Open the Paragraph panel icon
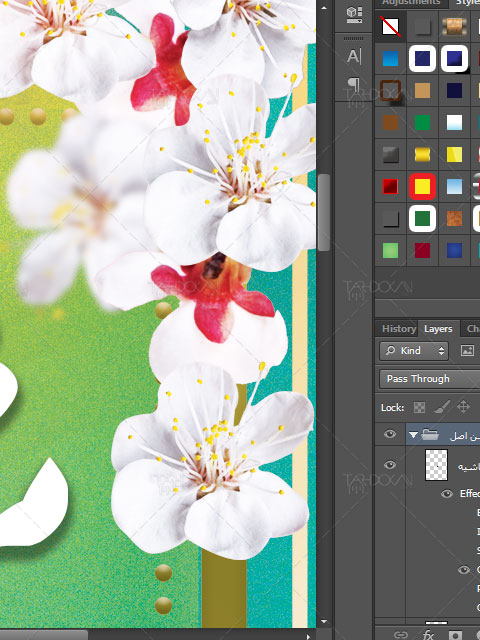The height and width of the screenshot is (640, 480). [354, 85]
